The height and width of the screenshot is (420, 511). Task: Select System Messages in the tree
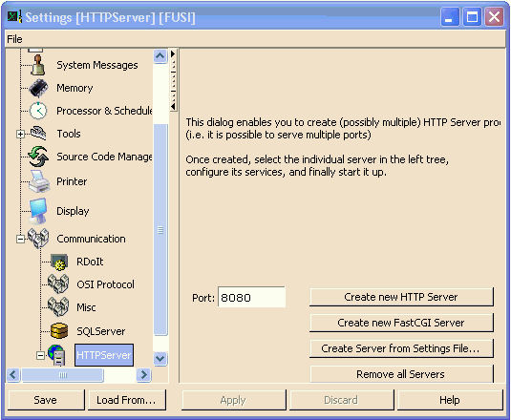pos(97,65)
